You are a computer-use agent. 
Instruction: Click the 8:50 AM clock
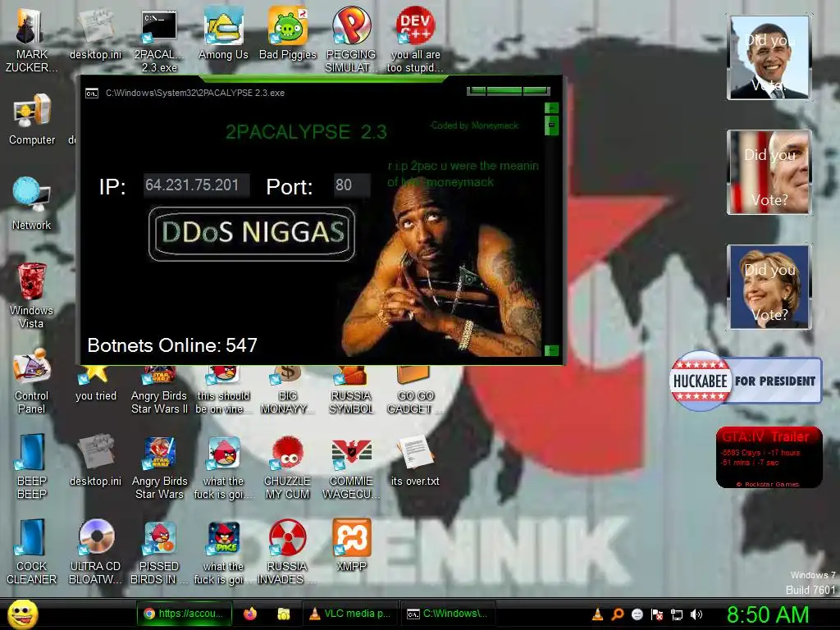pos(767,615)
